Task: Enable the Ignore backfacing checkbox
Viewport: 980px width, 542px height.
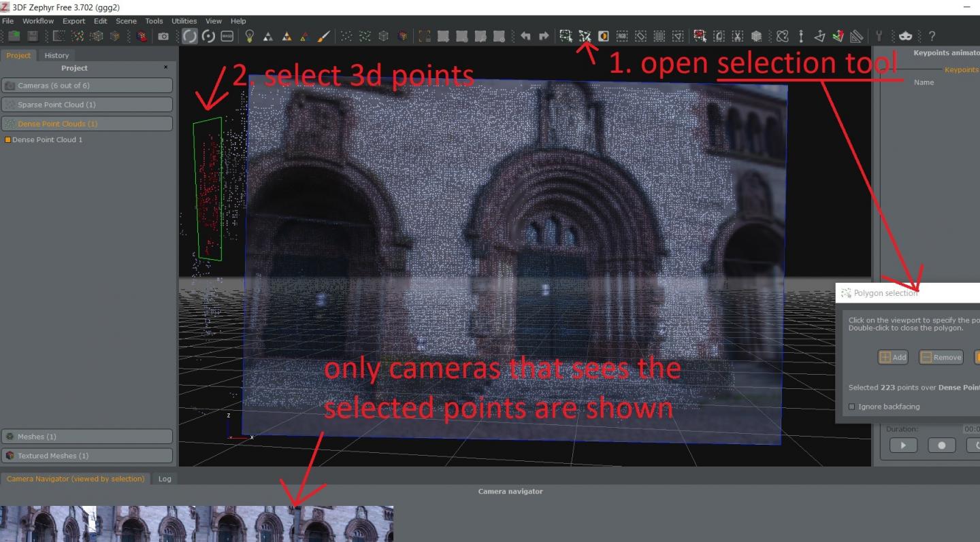Action: (x=851, y=407)
